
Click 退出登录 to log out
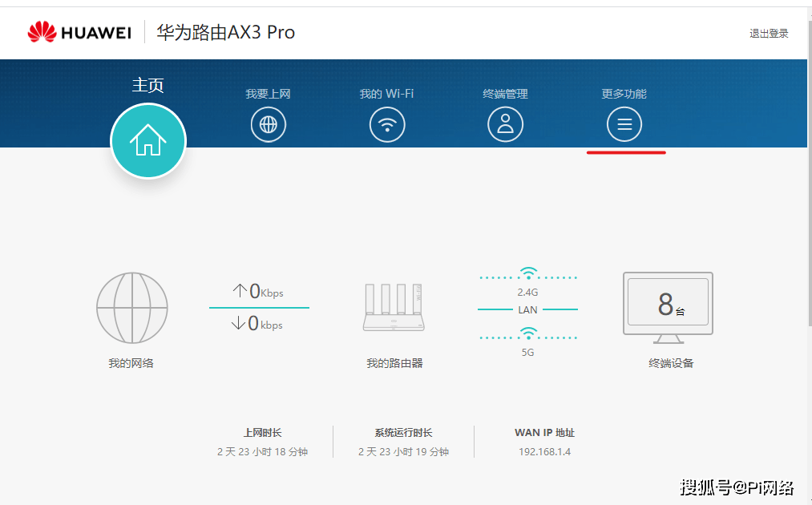(769, 34)
